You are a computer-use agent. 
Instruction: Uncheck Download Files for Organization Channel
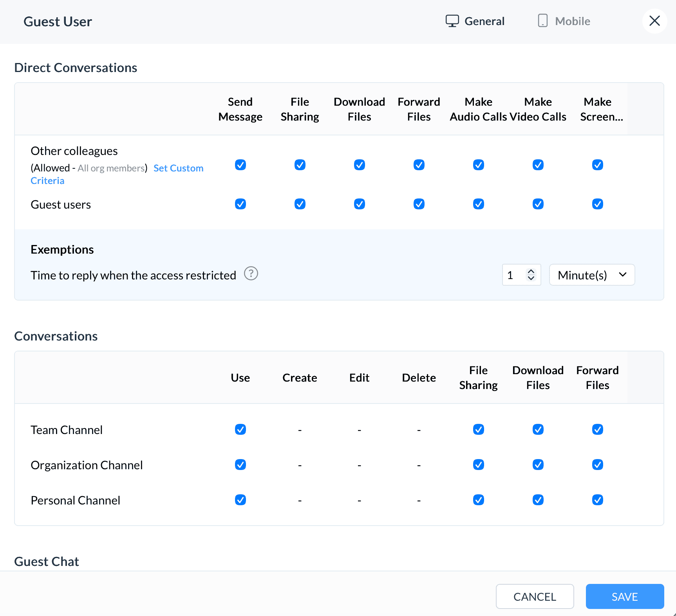(x=538, y=465)
